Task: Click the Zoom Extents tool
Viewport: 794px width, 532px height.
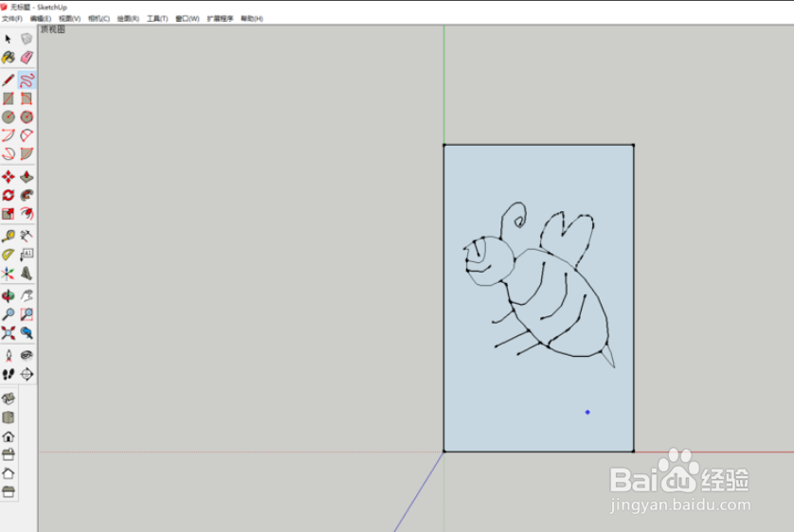Action: pyautogui.click(x=9, y=333)
